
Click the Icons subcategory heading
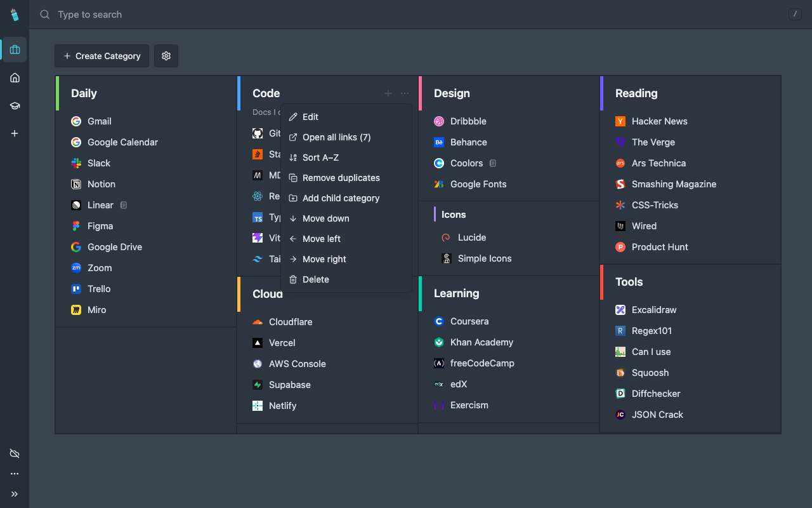(x=454, y=215)
